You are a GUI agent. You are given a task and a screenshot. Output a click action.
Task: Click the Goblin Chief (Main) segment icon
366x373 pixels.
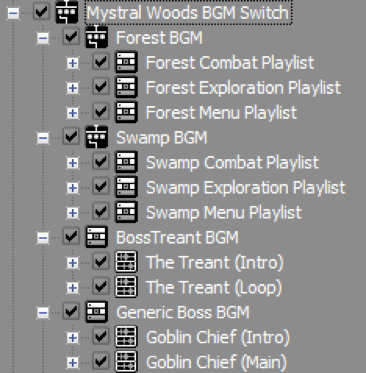[x=126, y=362]
